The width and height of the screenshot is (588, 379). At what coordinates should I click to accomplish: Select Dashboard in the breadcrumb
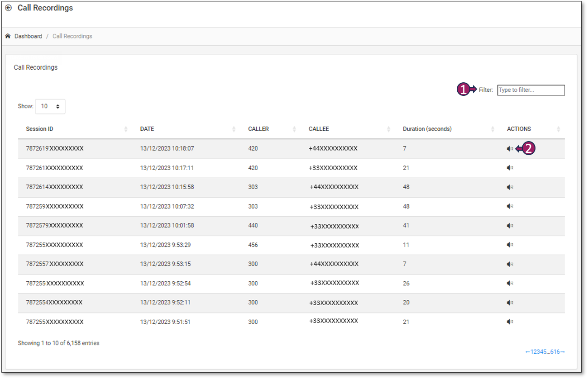tap(29, 36)
